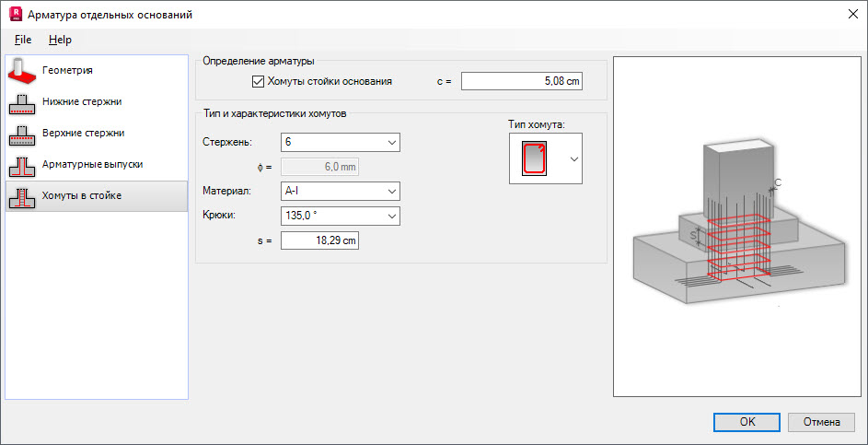
Task: Confirm with the OK button
Action: 747,422
